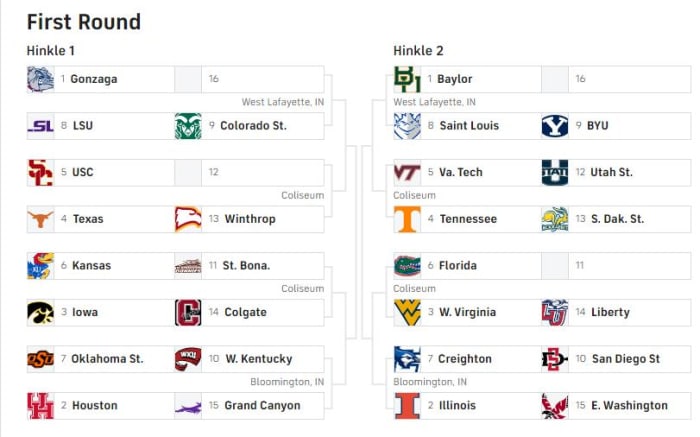Click the Tennessee T logo
700x437 pixels.
tap(407, 219)
